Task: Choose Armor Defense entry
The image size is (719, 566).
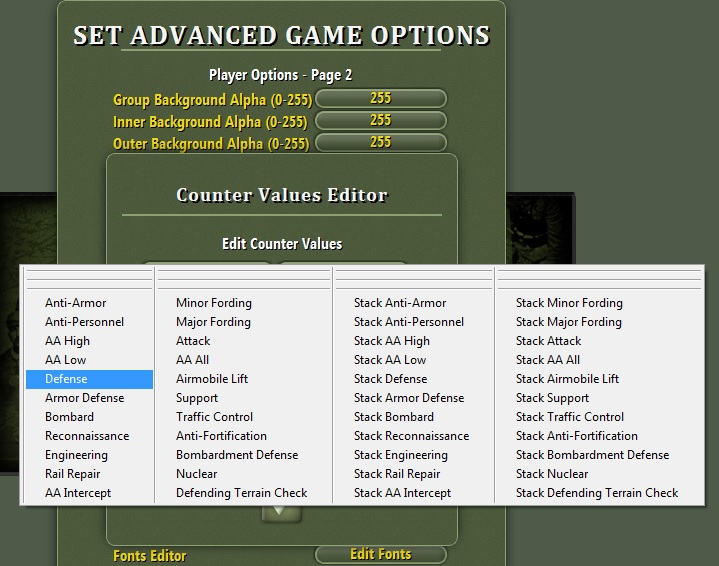Action: tap(89, 398)
